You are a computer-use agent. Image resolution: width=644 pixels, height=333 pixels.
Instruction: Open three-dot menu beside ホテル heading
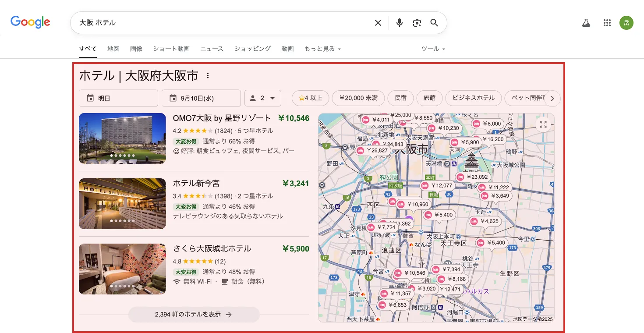(x=208, y=76)
